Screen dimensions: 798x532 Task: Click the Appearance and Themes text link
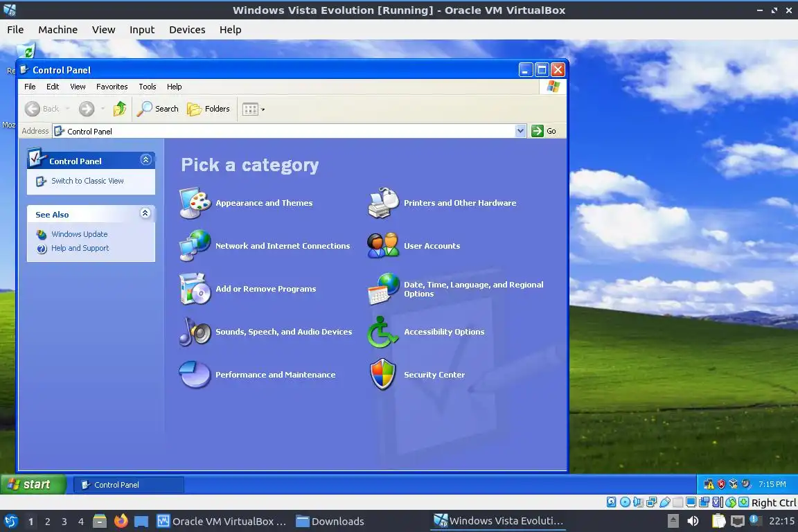point(264,203)
